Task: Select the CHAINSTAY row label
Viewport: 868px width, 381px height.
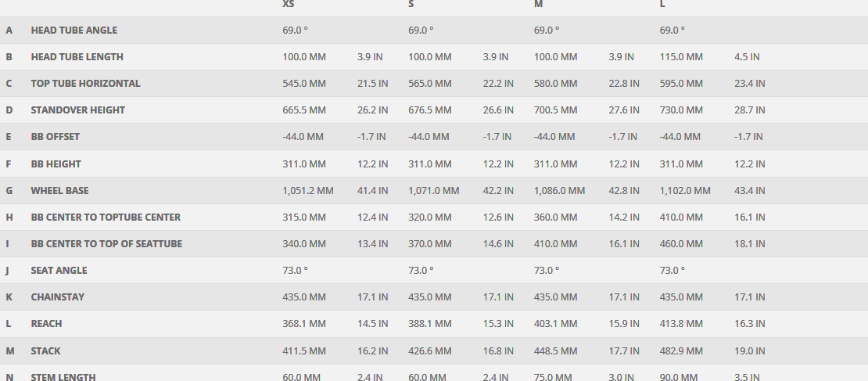Action: point(57,297)
